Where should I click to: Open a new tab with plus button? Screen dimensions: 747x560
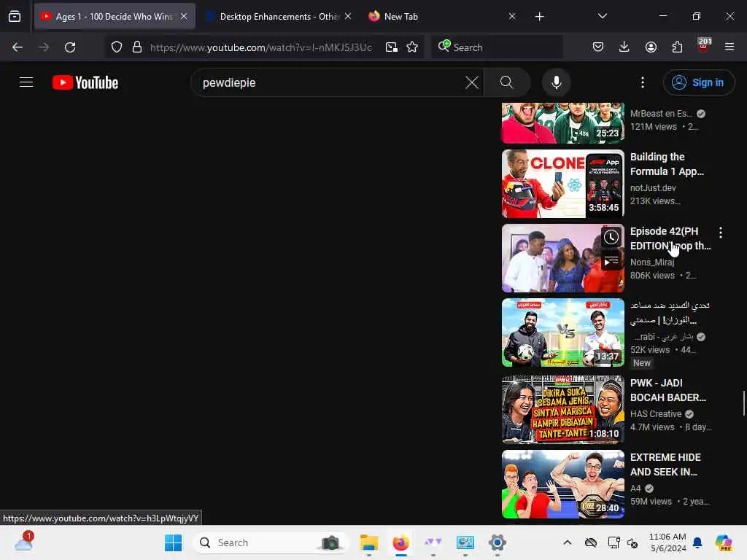(x=539, y=17)
